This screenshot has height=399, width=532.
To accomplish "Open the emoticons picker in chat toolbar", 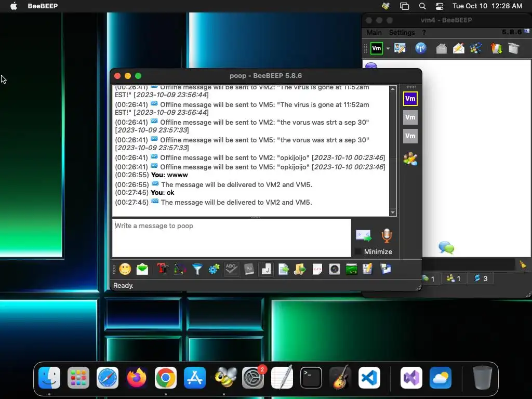I will (125, 270).
